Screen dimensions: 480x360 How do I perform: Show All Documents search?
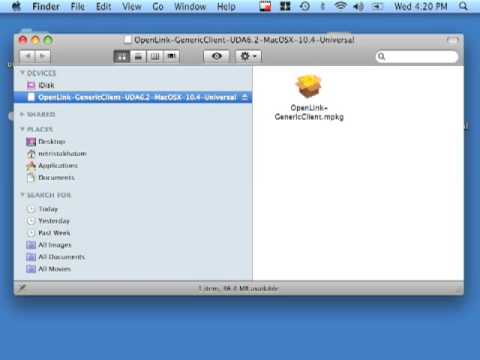pos(55,257)
